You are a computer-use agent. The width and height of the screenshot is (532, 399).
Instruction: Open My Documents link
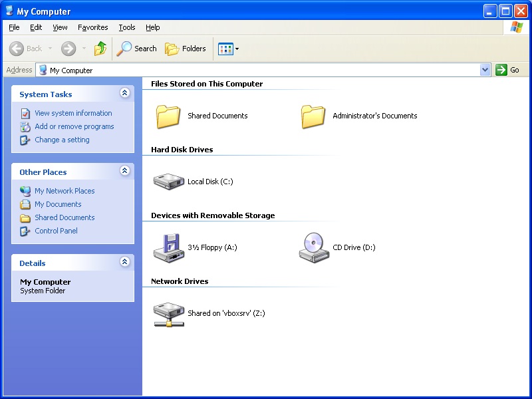(58, 204)
